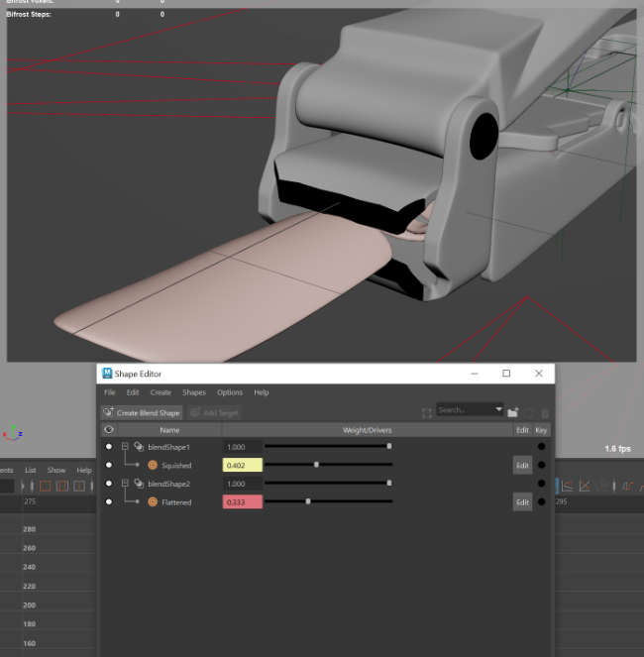
Task: Toggle visibility dot for Squished
Action: click(x=109, y=465)
